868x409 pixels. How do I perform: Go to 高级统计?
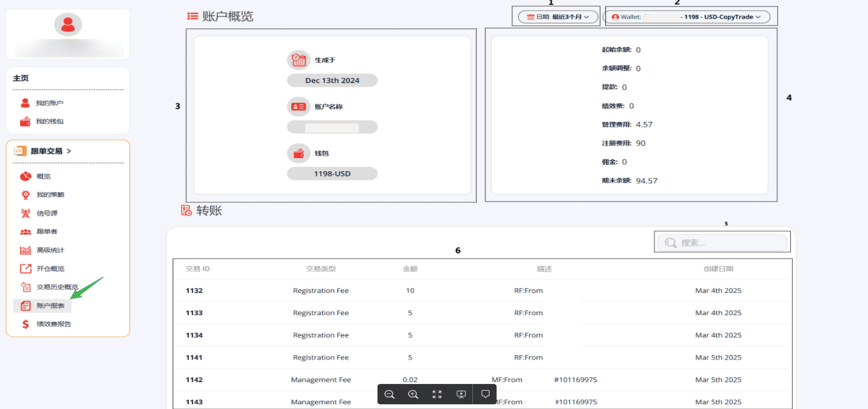pos(50,250)
